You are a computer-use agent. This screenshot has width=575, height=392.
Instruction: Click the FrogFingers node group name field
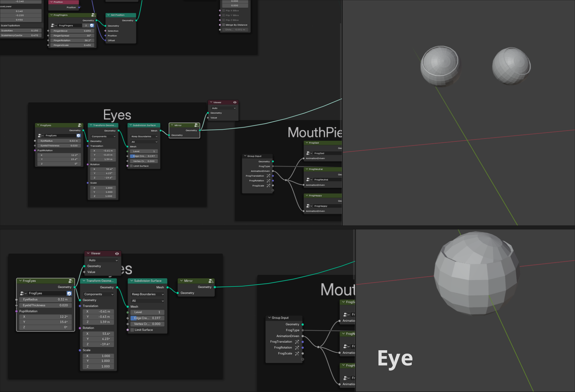tap(70, 25)
